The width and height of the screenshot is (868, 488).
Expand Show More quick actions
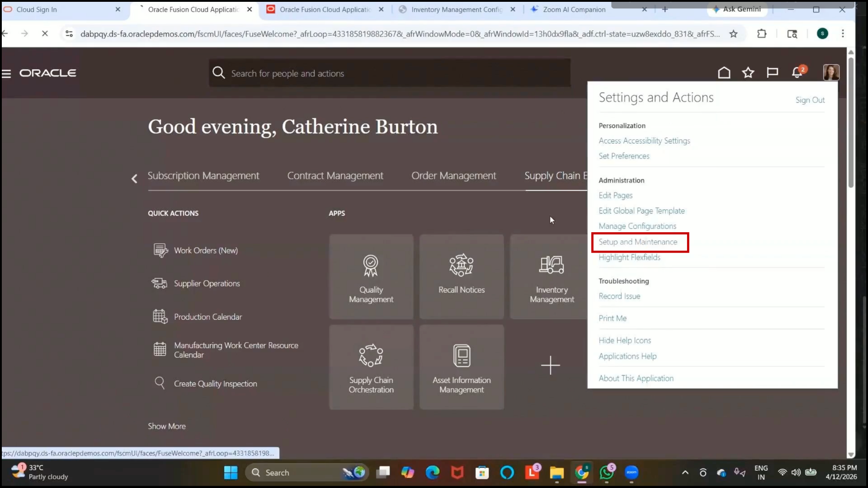[x=167, y=426]
